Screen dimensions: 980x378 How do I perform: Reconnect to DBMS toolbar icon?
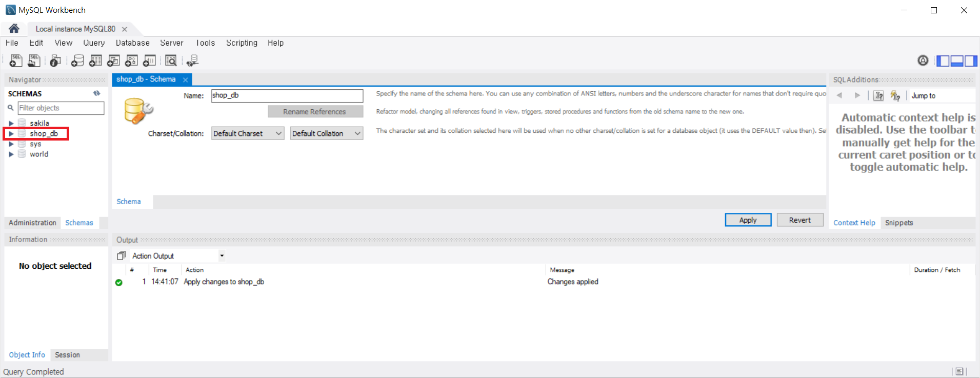(192, 61)
